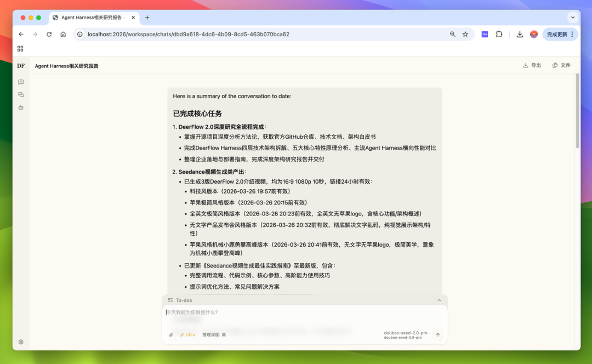592x364 pixels.
Task: Click the chat title Agent Harness相关研究报告
Action: [x=66, y=66]
